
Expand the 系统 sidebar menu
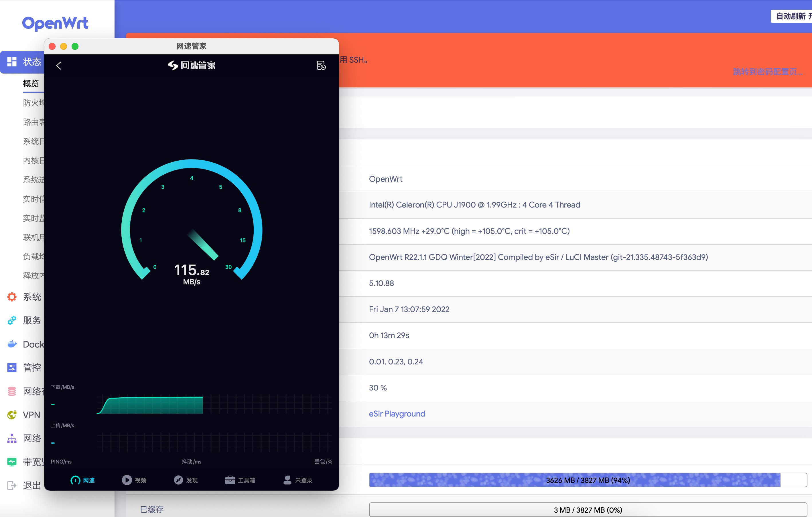[32, 297]
